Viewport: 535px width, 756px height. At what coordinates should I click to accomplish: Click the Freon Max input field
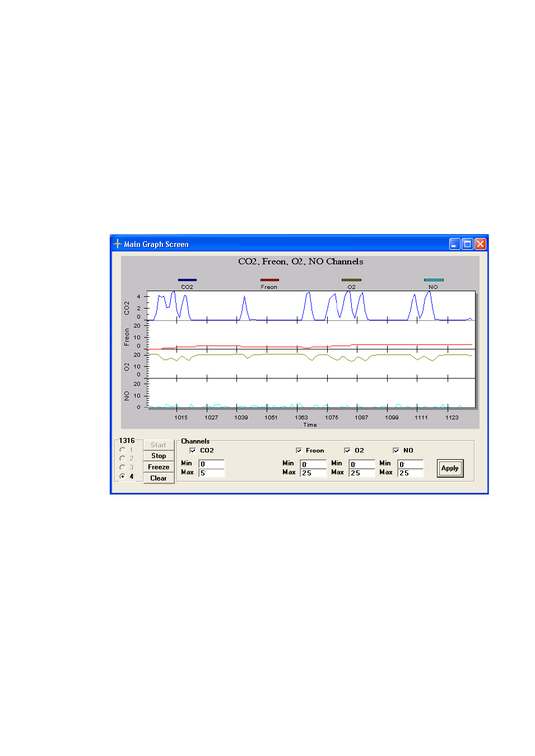(313, 473)
